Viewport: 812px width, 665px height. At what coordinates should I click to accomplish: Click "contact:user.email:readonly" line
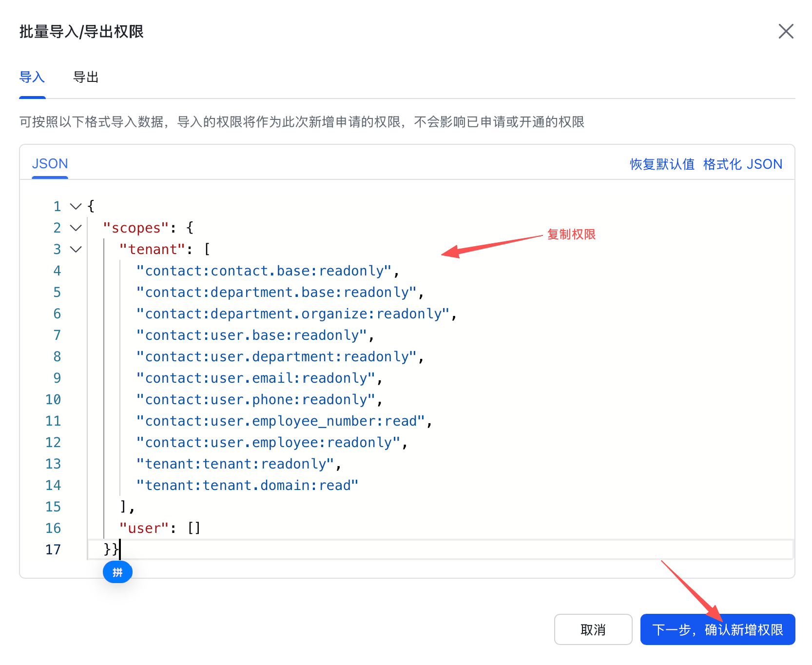(x=260, y=378)
